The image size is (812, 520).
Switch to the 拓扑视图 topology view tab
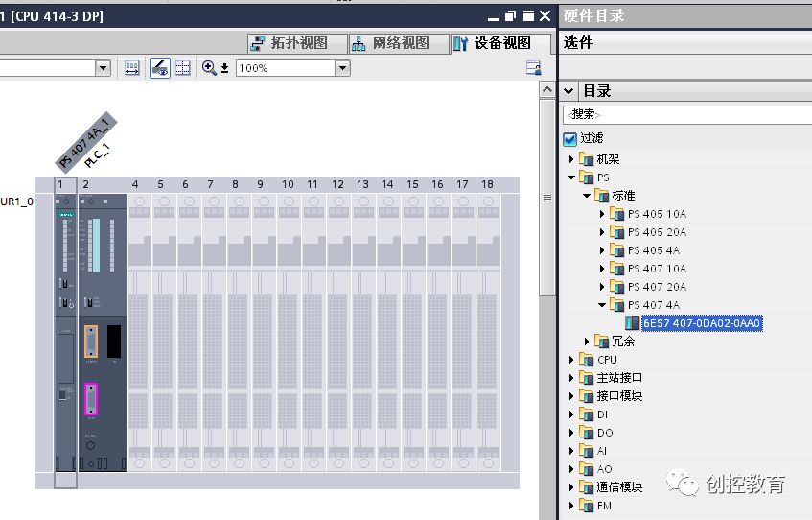coord(297,43)
